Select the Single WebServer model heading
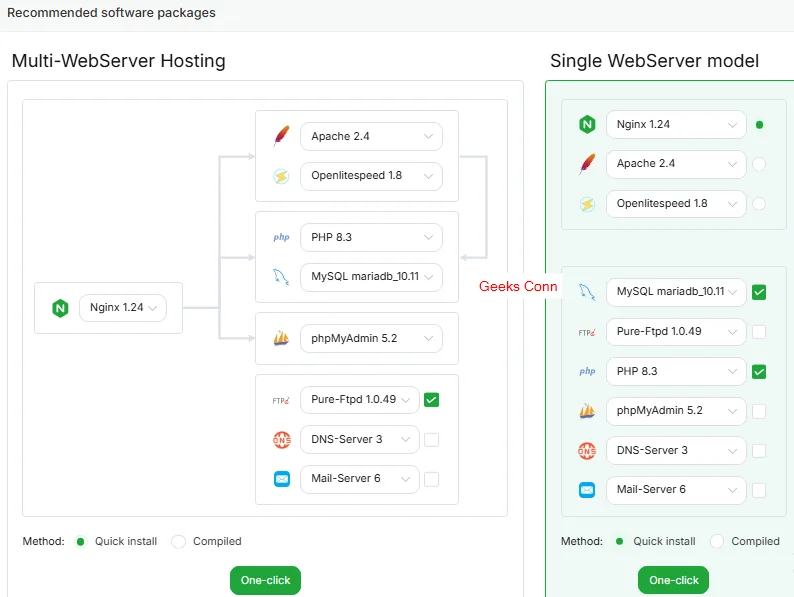Image resolution: width=794 pixels, height=597 pixels. [x=654, y=61]
